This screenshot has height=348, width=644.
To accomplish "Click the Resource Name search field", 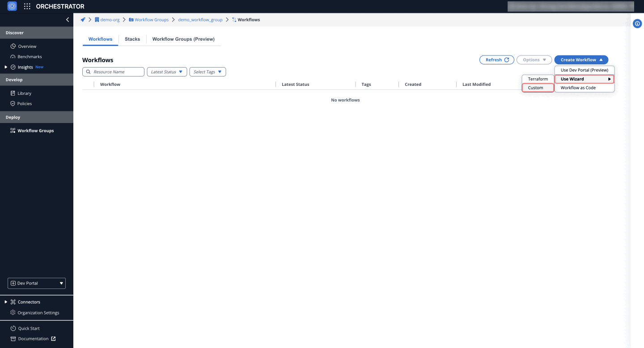I will pos(113,72).
